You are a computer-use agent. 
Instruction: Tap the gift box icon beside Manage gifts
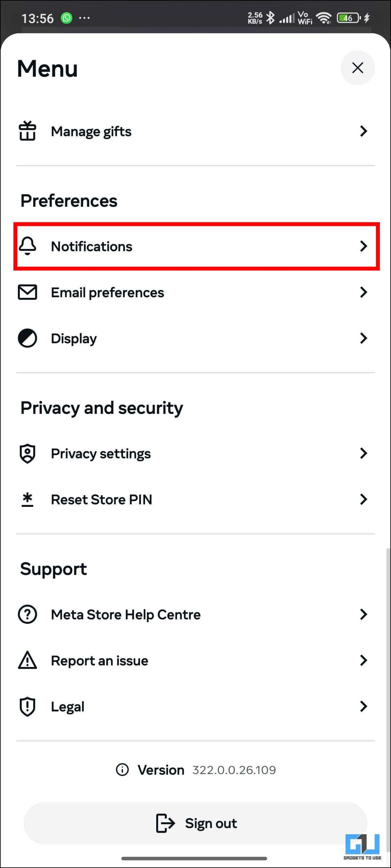click(27, 131)
